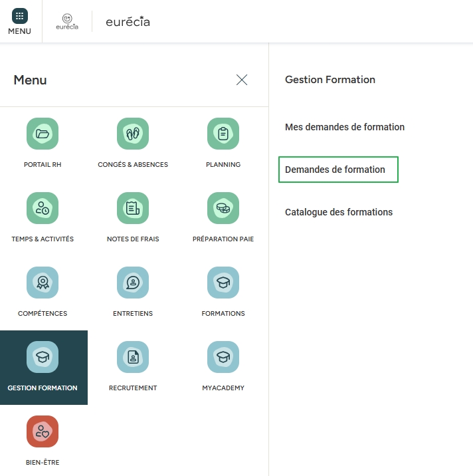Open the Bien-être heart icon
This screenshot has height=476, width=473.
tap(43, 431)
